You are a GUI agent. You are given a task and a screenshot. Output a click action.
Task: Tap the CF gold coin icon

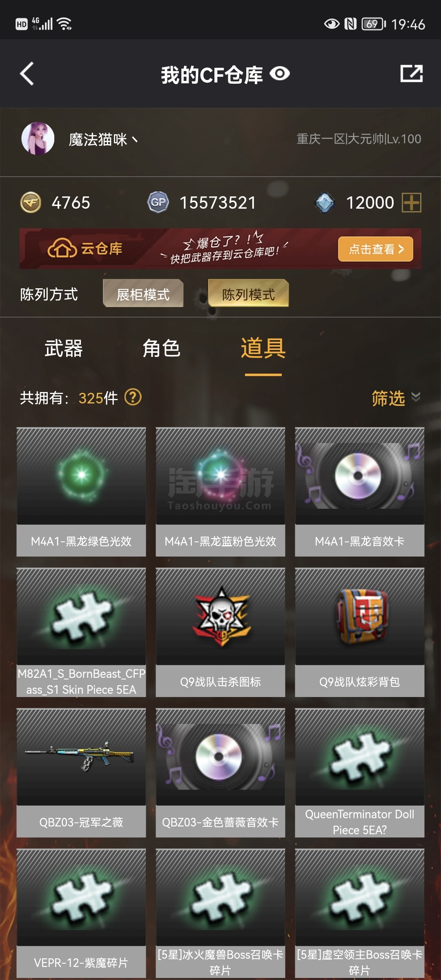[31, 203]
